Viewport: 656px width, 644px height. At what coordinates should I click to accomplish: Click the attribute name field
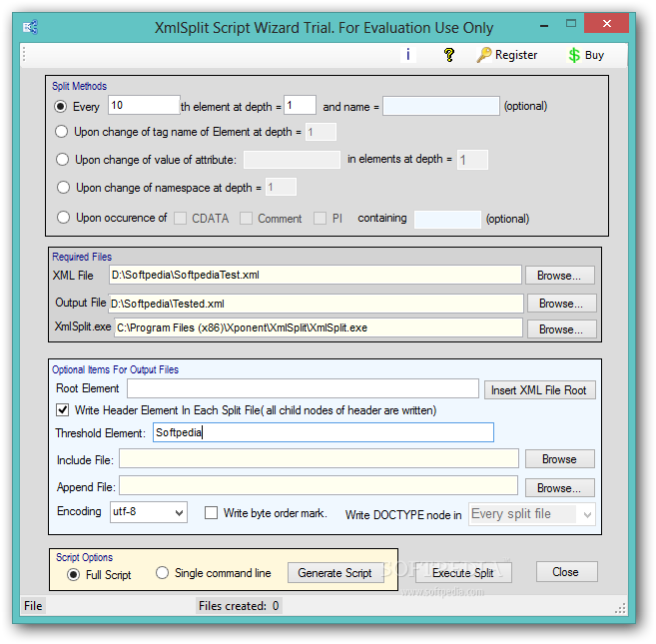[x=292, y=160]
